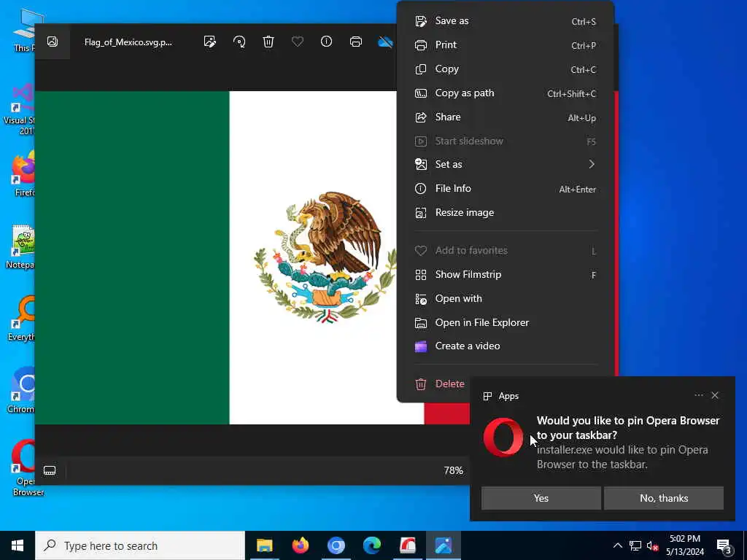Click the clock showing 5:02 PM
This screenshot has width=747, height=560.
684,545
